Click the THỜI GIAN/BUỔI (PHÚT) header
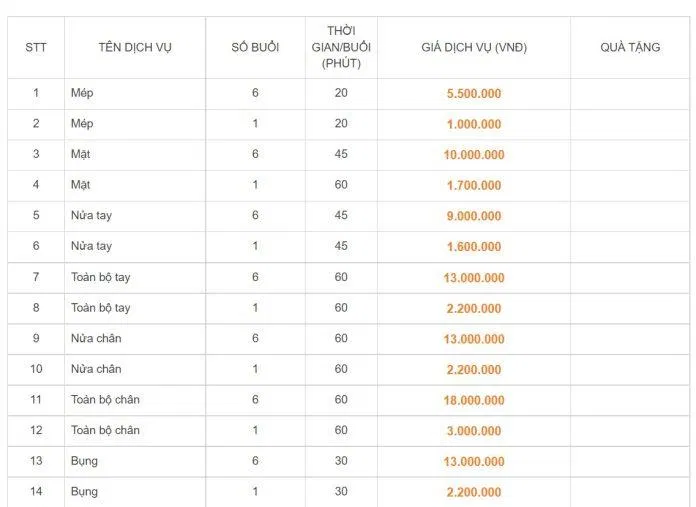This screenshot has height=507, width=696. [x=341, y=47]
